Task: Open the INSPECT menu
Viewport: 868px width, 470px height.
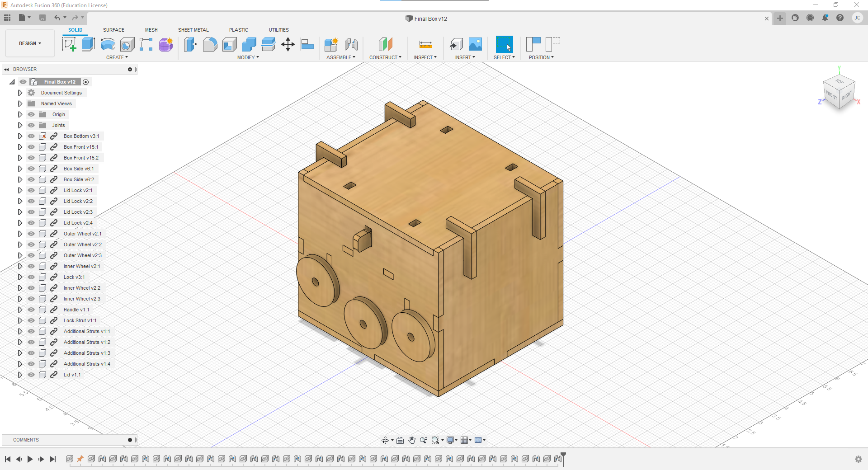Action: (x=425, y=57)
